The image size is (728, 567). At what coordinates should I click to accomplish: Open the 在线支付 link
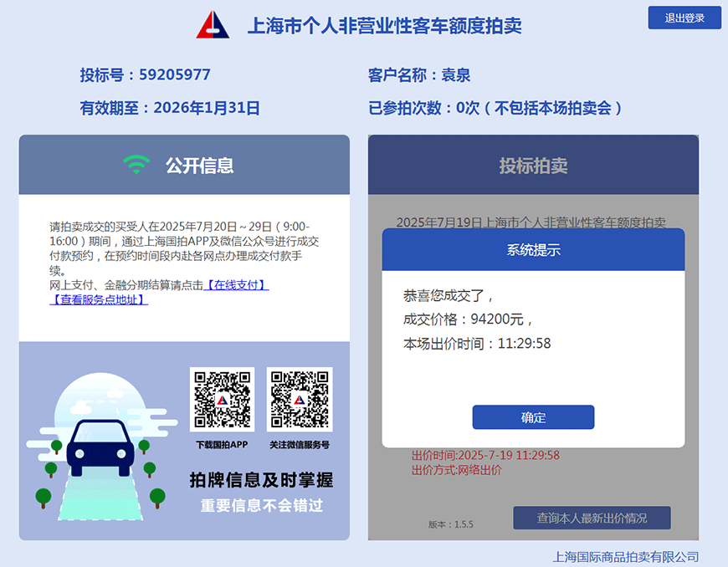point(236,285)
